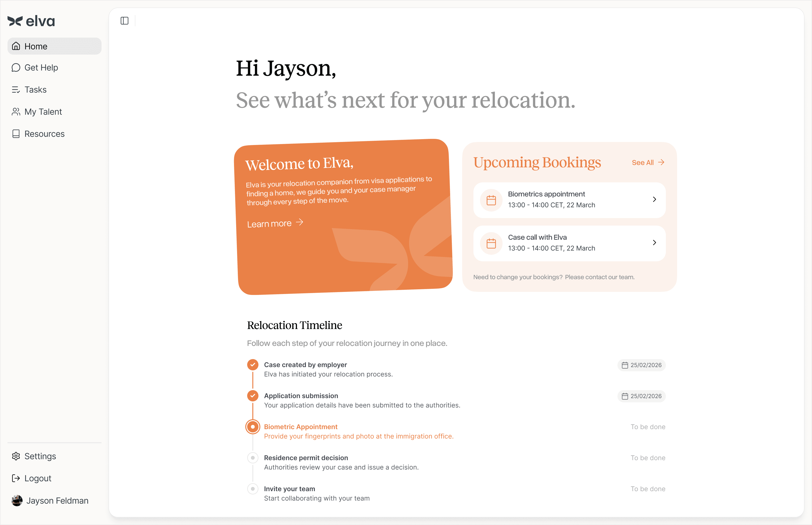Click the Home house icon
The height and width of the screenshot is (525, 812).
tap(16, 46)
